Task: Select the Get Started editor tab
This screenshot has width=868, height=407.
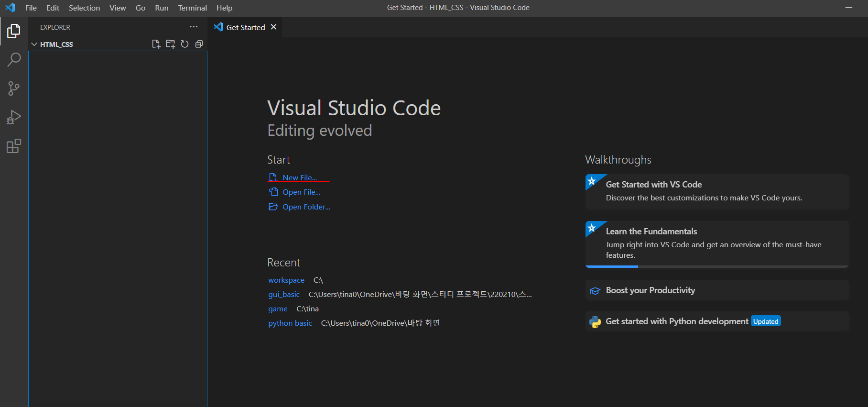Action: tap(245, 27)
